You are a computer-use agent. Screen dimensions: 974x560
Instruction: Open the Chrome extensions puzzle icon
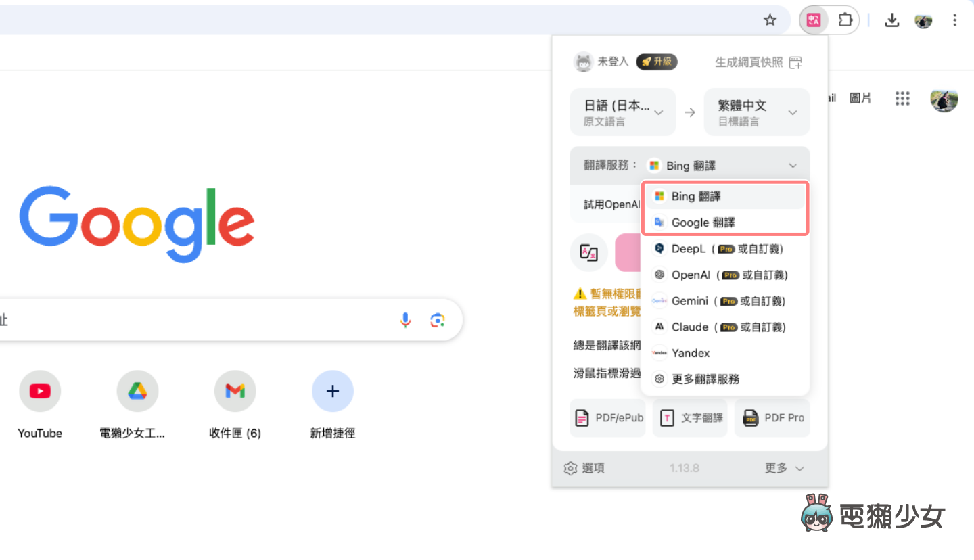coord(845,20)
